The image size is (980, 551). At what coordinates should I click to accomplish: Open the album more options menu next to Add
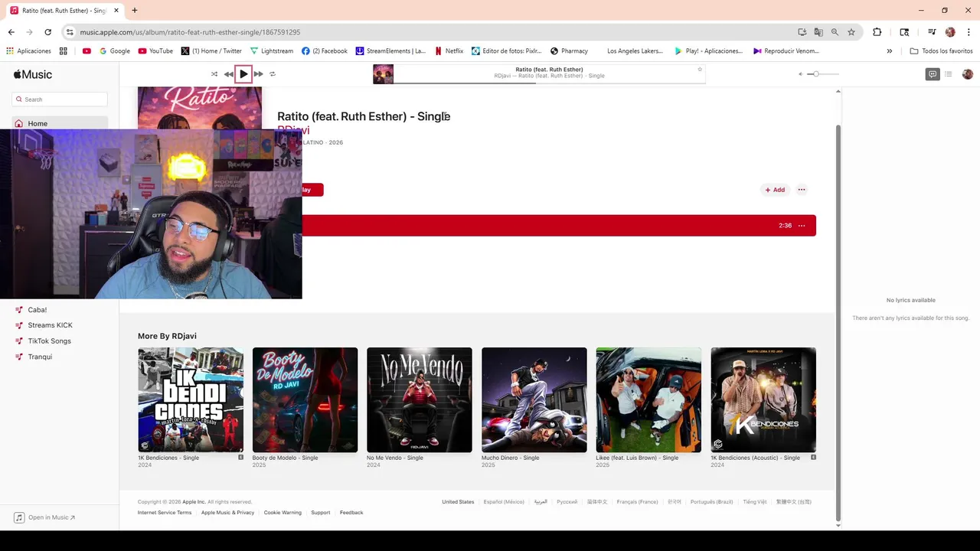point(802,190)
